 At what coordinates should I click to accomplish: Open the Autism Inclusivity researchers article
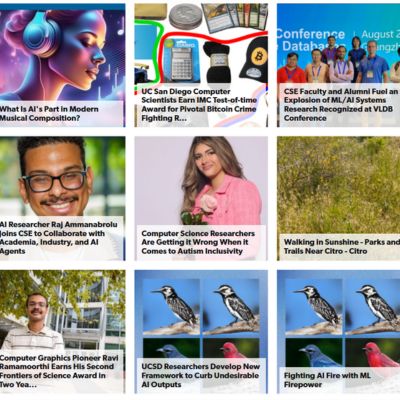pos(198,242)
